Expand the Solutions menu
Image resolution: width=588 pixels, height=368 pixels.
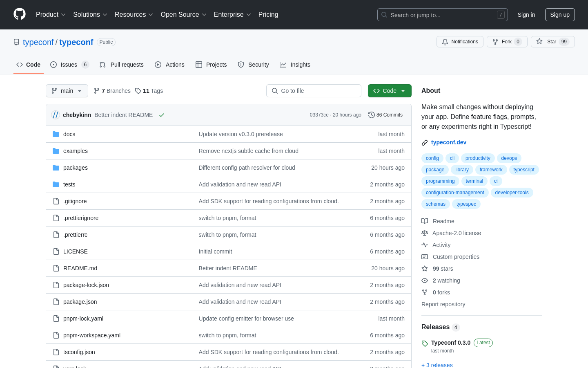[90, 15]
